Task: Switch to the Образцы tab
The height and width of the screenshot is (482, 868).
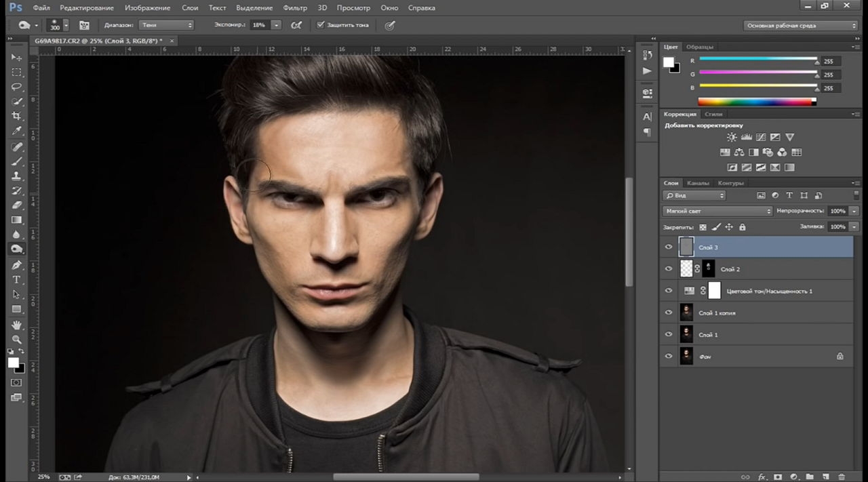Action: pos(700,47)
